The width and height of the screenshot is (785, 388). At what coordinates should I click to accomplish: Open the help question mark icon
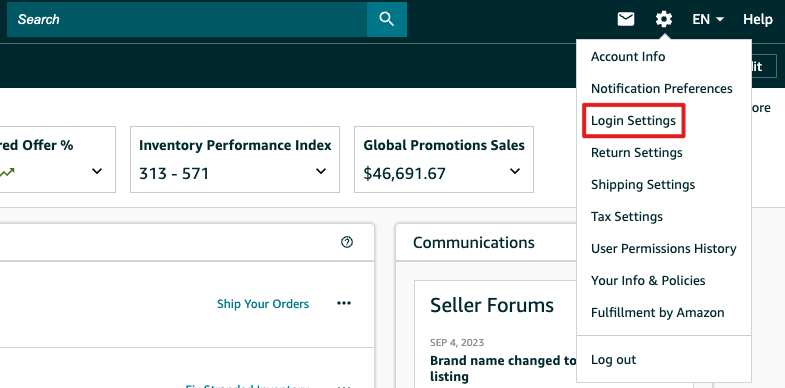pyautogui.click(x=346, y=242)
